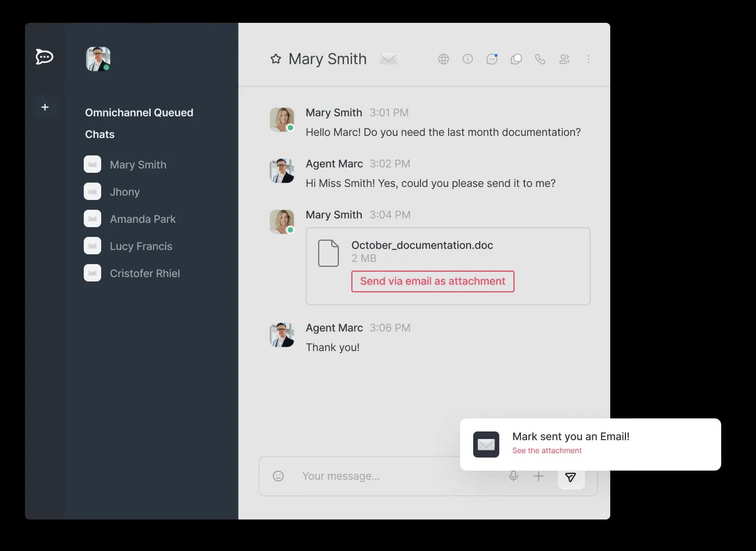Image resolution: width=756 pixels, height=551 pixels.
Task: Click the microphone audio message icon
Action: 513,476
